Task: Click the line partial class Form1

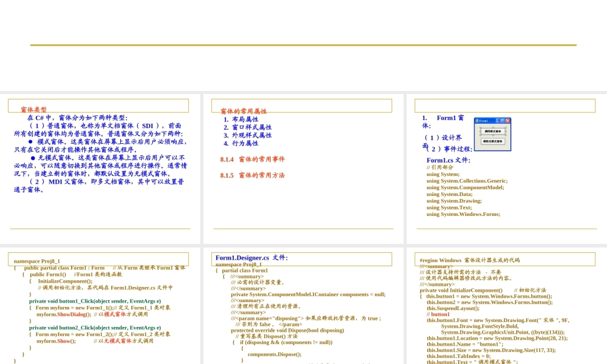Action: coord(245,271)
